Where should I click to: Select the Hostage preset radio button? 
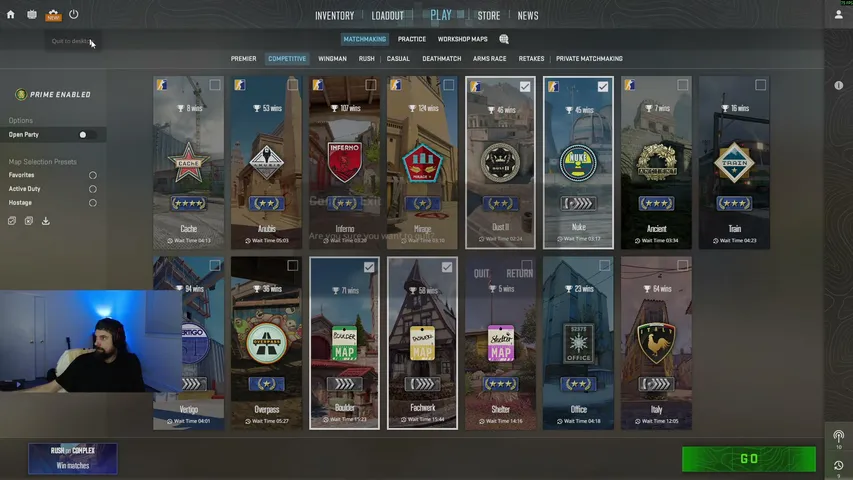pos(92,202)
